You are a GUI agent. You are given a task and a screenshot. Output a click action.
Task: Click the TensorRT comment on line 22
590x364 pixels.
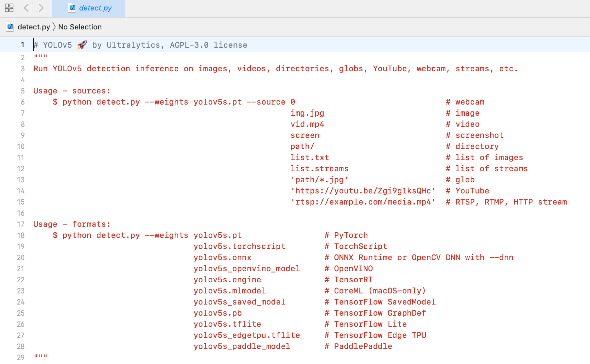(348, 280)
